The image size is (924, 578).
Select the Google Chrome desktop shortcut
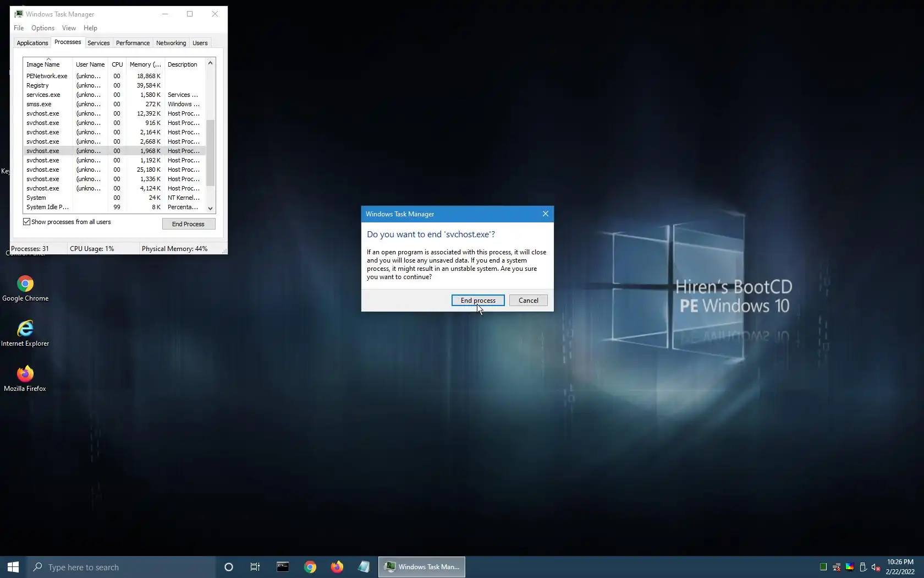point(25,289)
